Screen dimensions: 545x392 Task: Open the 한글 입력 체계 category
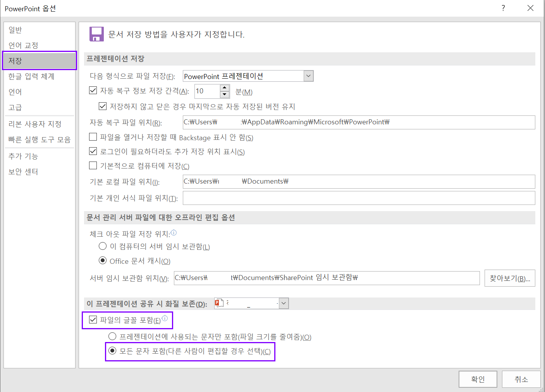(39, 76)
